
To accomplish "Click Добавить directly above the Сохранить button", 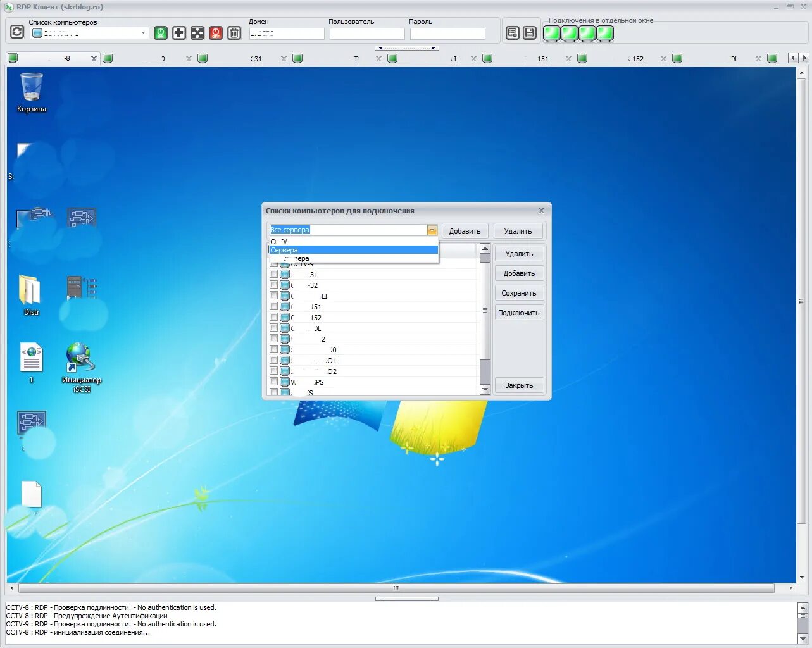I will (x=519, y=273).
